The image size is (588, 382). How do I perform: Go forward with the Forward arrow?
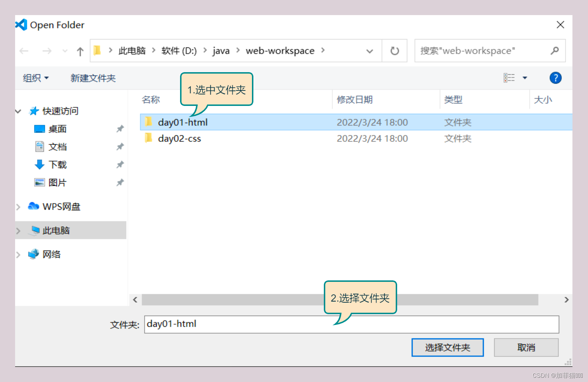(x=47, y=51)
